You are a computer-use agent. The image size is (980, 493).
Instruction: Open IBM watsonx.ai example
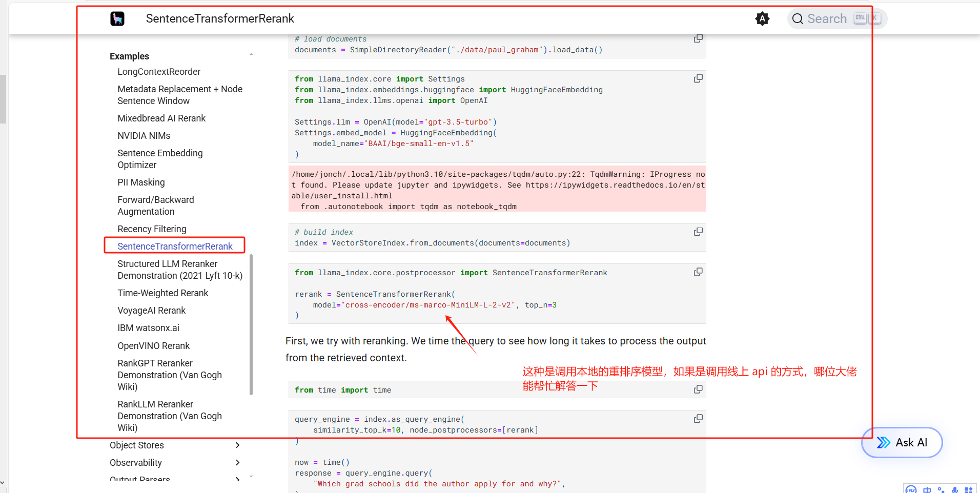click(x=148, y=328)
